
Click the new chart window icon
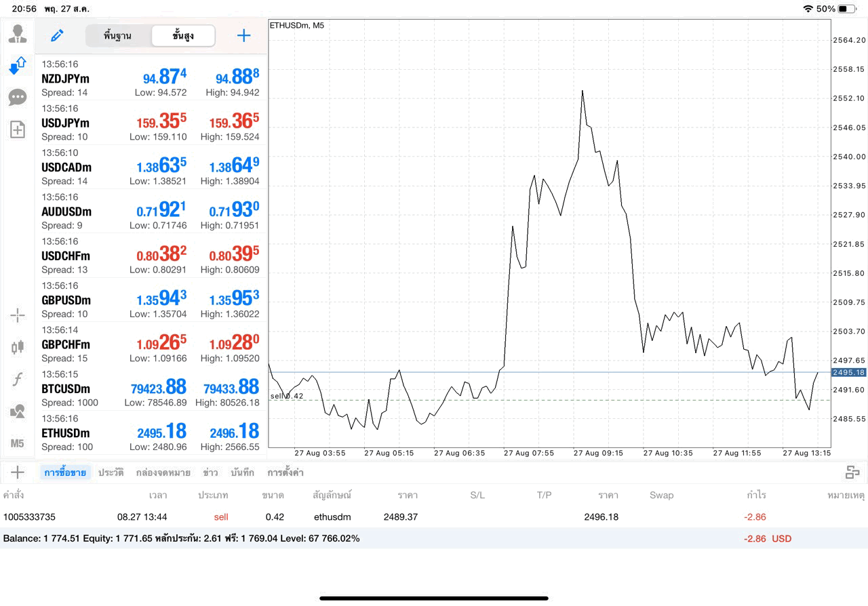pyautogui.click(x=18, y=129)
